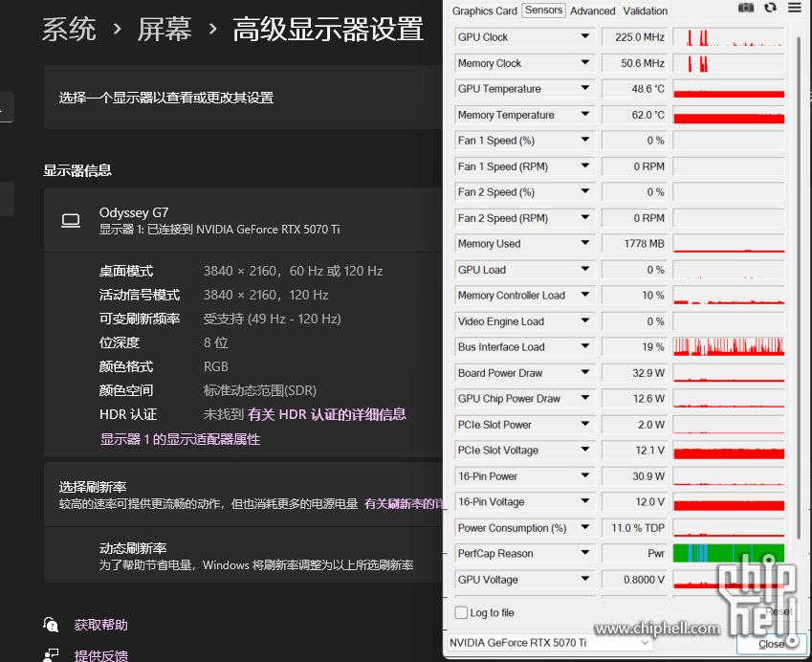
Task: Click the Memory Temperature value 62.0 °C
Action: click(x=634, y=115)
